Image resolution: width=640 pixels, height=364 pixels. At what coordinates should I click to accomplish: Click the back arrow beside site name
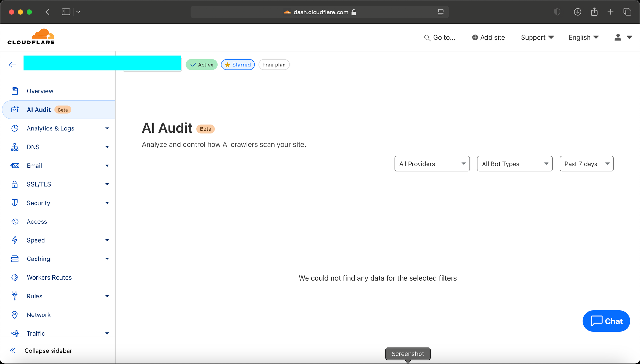(x=12, y=65)
